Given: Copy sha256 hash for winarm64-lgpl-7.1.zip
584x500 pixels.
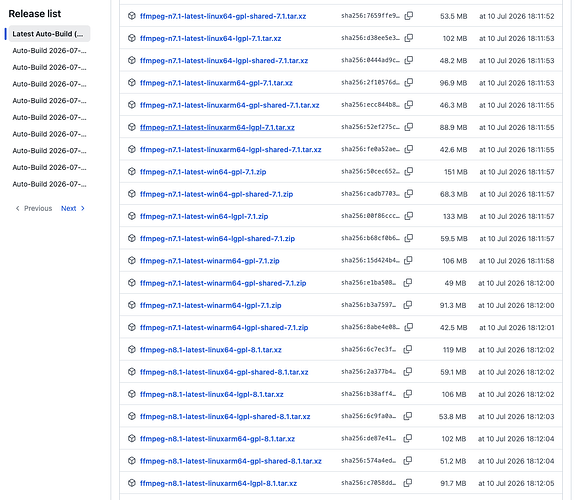Looking at the screenshot, I should point(408,305).
